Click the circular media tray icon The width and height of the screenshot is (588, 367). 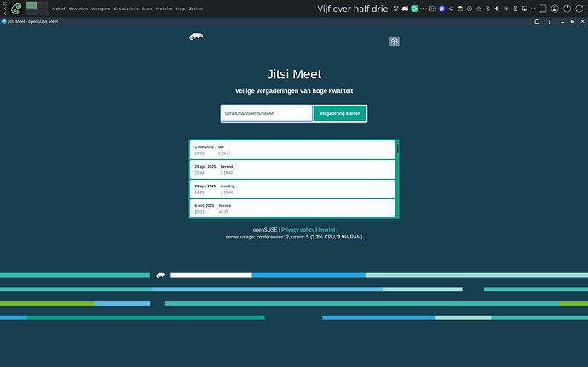[x=470, y=9]
